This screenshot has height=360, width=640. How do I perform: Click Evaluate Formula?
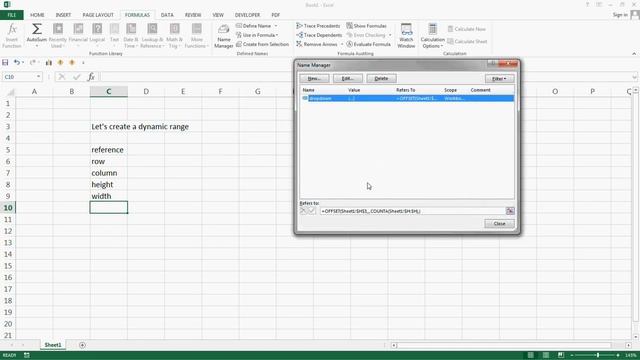(369, 44)
